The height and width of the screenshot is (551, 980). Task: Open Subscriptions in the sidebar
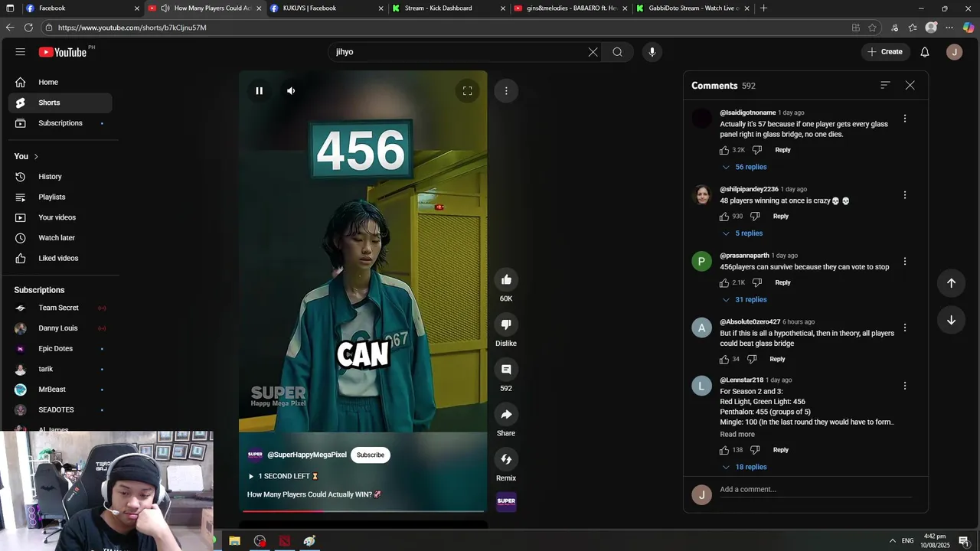click(60, 123)
